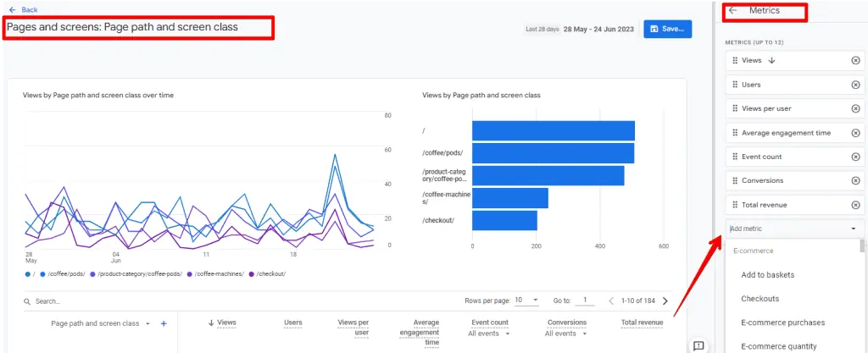
Task: Click drag handle of Average engagement time
Action: point(735,133)
